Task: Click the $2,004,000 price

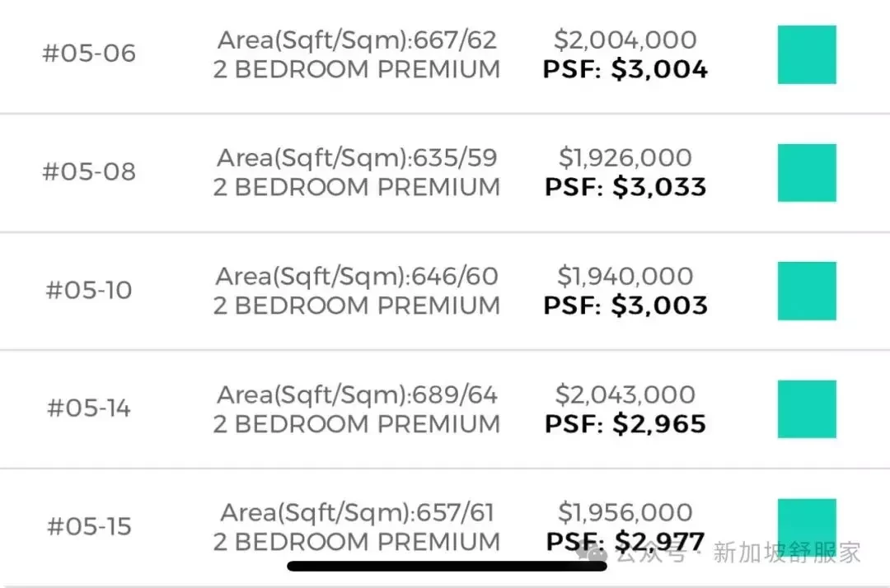Action: pos(625,40)
